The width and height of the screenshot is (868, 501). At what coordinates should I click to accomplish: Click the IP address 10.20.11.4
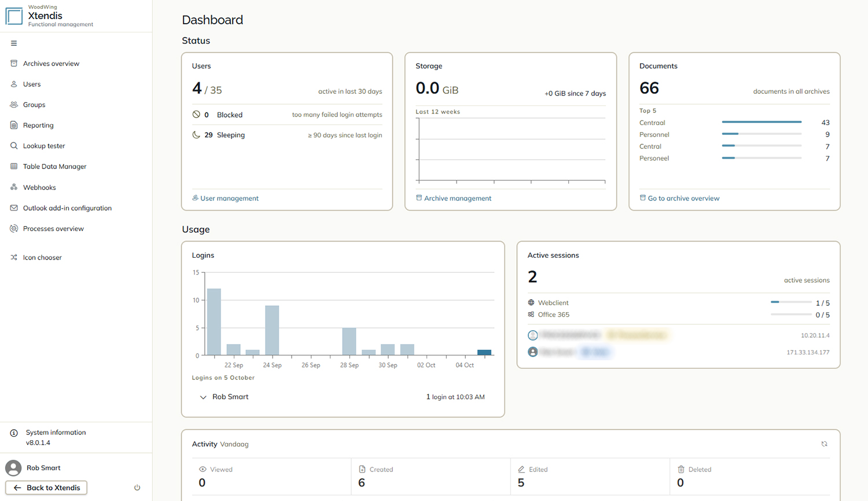tap(815, 335)
